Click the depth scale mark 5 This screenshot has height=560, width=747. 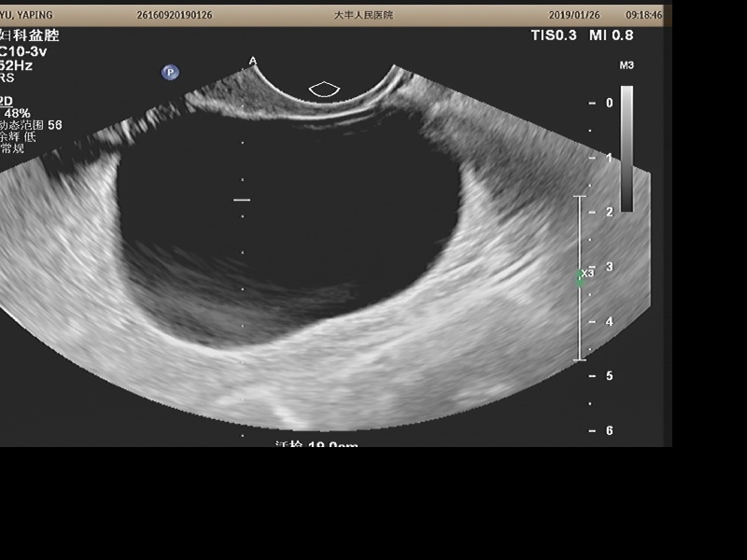609,375
